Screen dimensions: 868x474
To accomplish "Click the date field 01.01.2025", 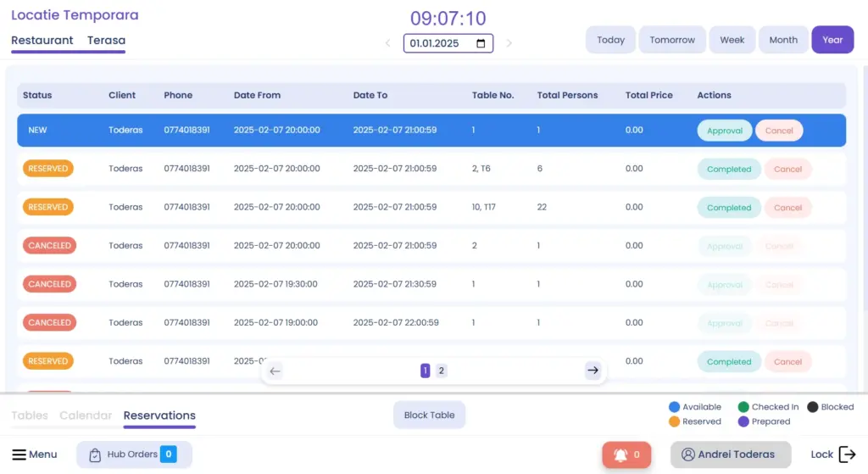I will coord(448,43).
